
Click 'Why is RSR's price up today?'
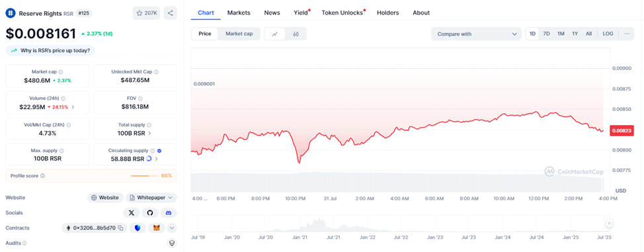click(x=50, y=50)
